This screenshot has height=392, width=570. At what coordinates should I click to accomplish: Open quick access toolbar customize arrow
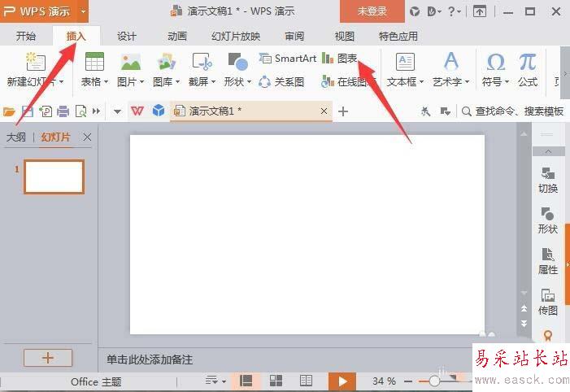(117, 111)
